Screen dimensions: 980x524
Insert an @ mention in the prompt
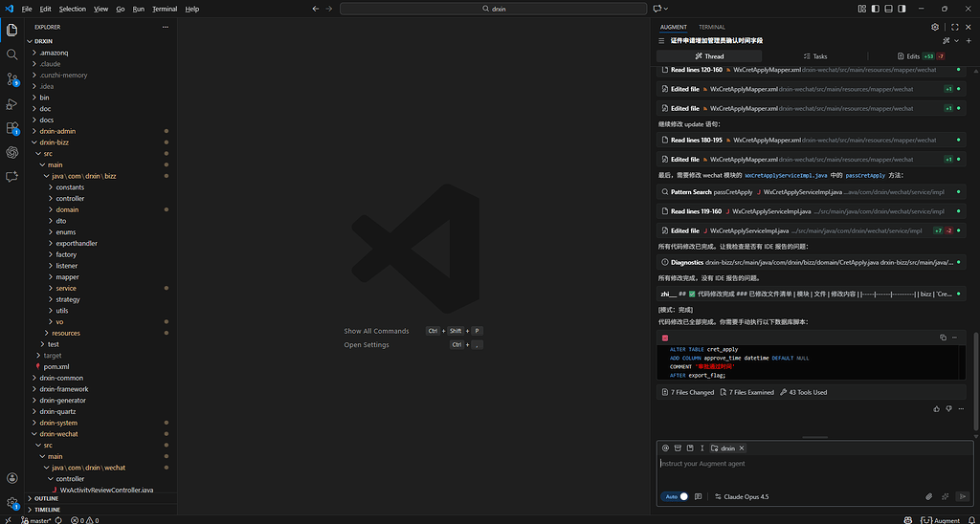665,448
